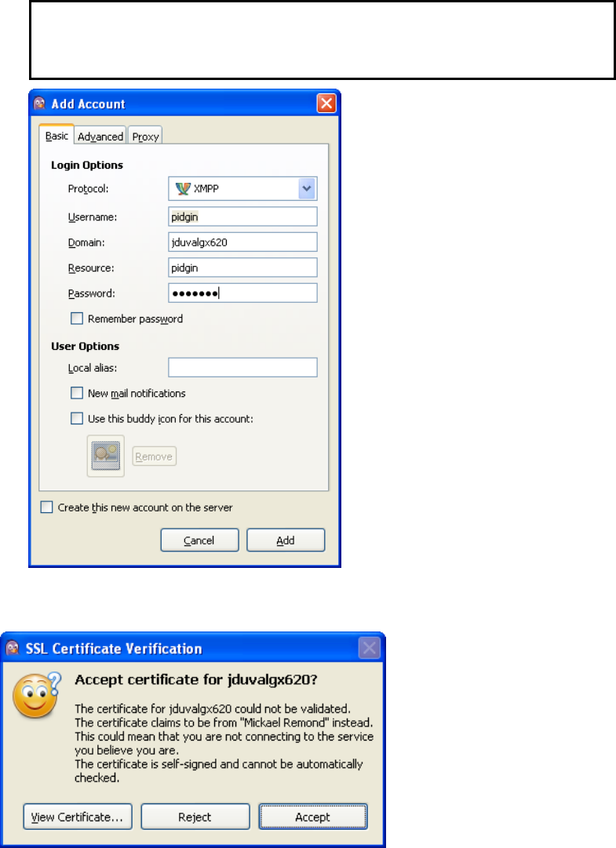Click 'The certificate is self-signed' message text
616x848 pixels.
218,770
